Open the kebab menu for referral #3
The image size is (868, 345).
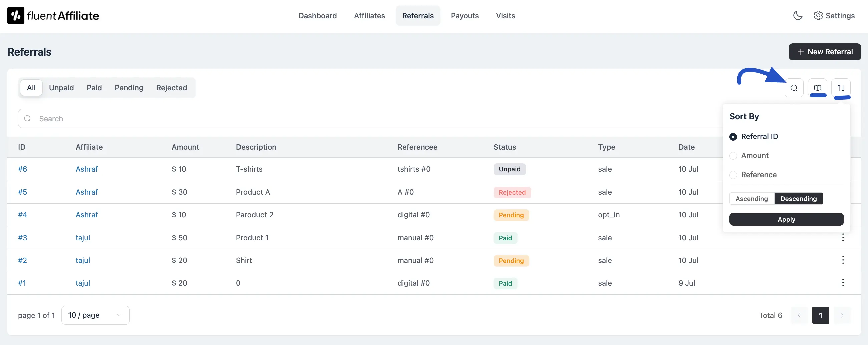[x=843, y=237]
